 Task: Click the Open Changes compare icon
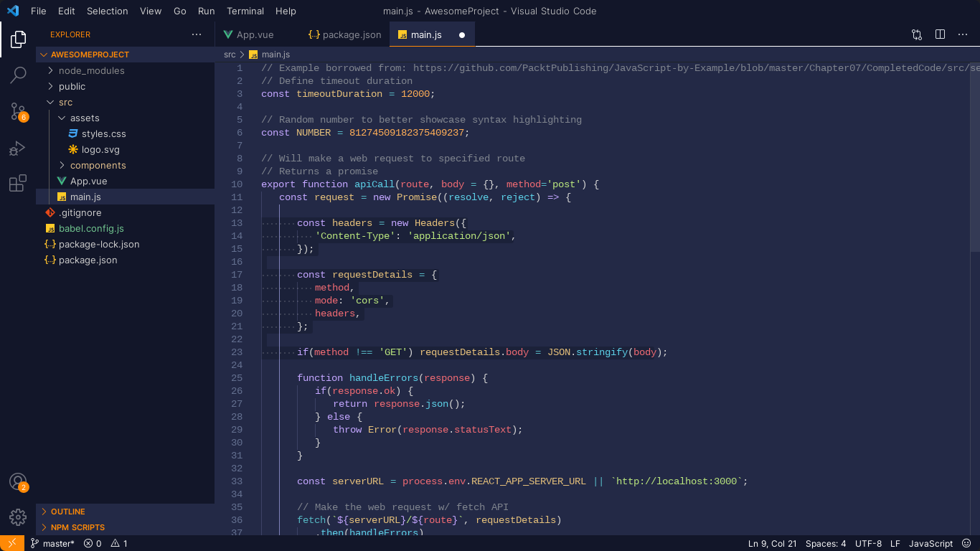click(x=917, y=34)
